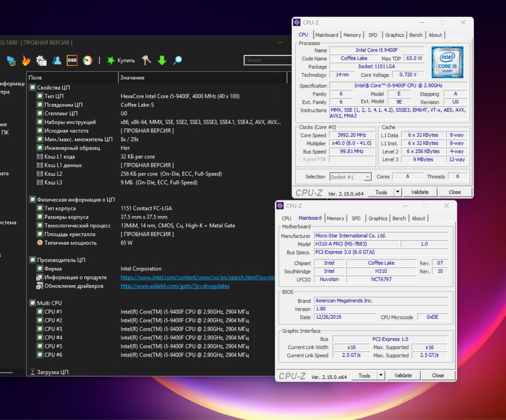This screenshot has height=420, width=506.
Task: Switch to CPU tab in CPU-Z Motherboard window
Action: point(286,218)
